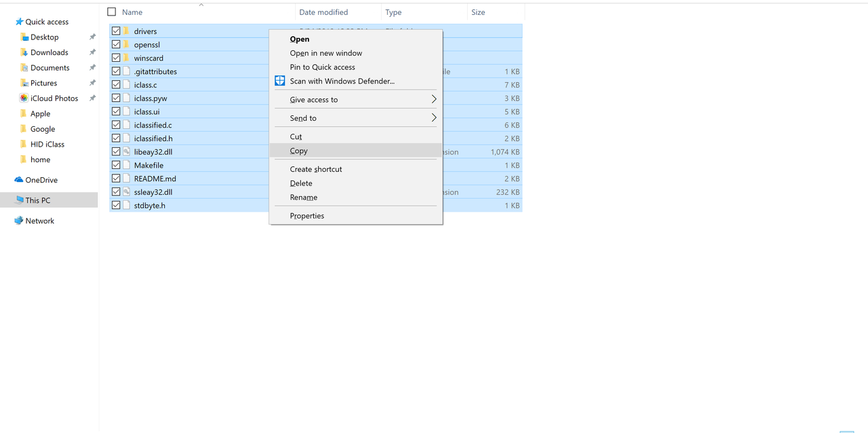
Task: Choose Create shortcut from context menu
Action: coord(316,170)
